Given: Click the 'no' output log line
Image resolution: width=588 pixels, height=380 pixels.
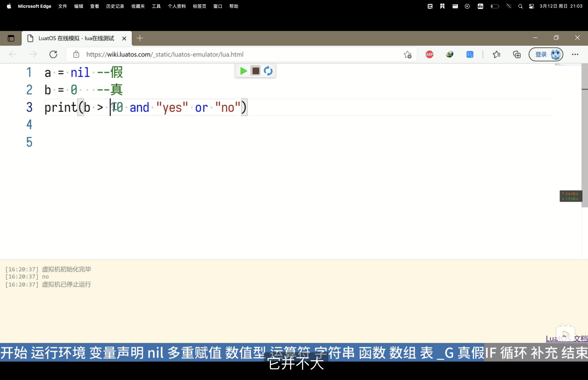Looking at the screenshot, I should click(x=27, y=277).
